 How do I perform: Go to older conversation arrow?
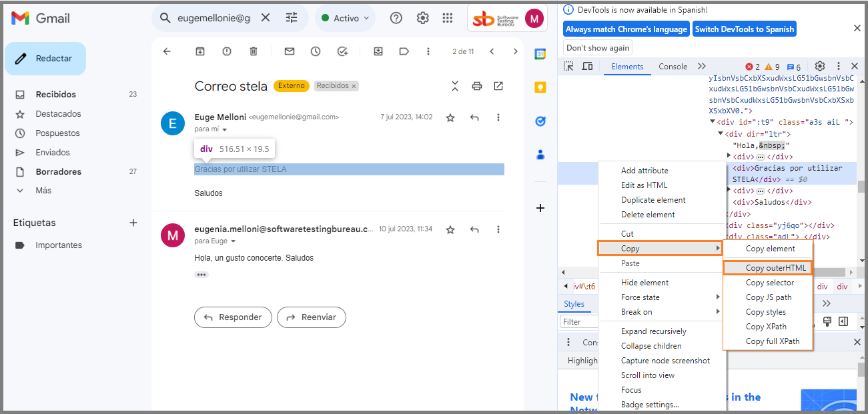pyautogui.click(x=515, y=51)
